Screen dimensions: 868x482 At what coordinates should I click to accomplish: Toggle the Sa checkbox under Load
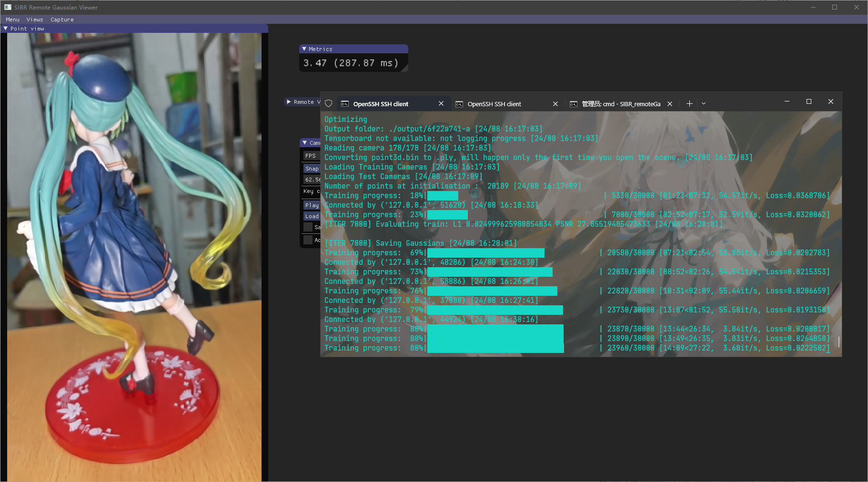click(308, 227)
